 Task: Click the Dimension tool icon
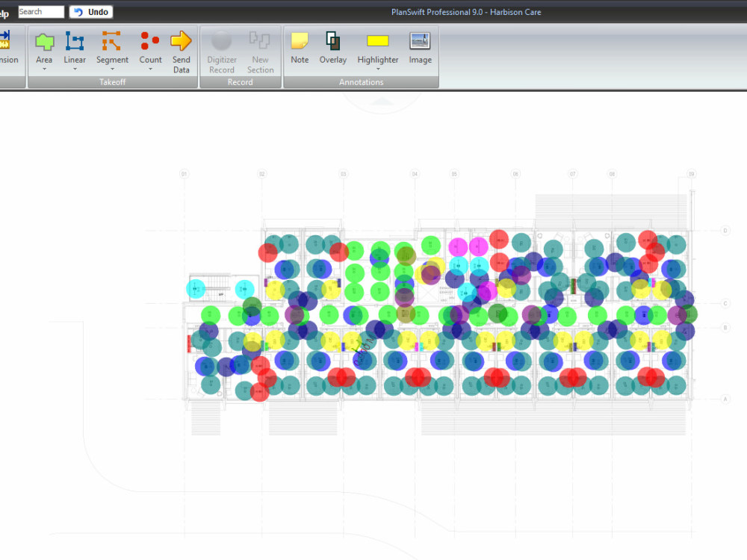[x=6, y=41]
